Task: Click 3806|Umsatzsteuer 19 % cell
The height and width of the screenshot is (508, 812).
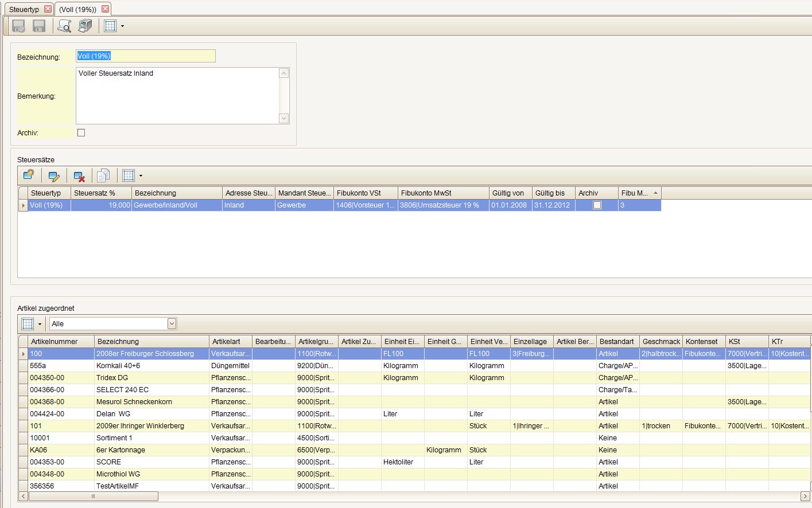Action: (x=443, y=205)
